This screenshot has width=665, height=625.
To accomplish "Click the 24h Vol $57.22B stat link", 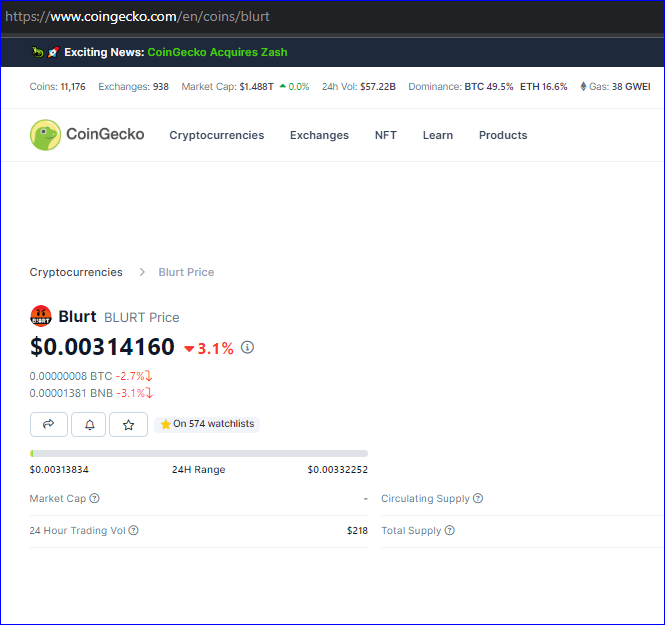I will pos(359,86).
